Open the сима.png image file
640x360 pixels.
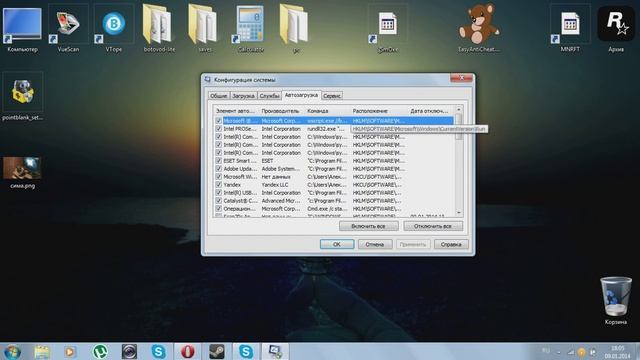pos(22,172)
